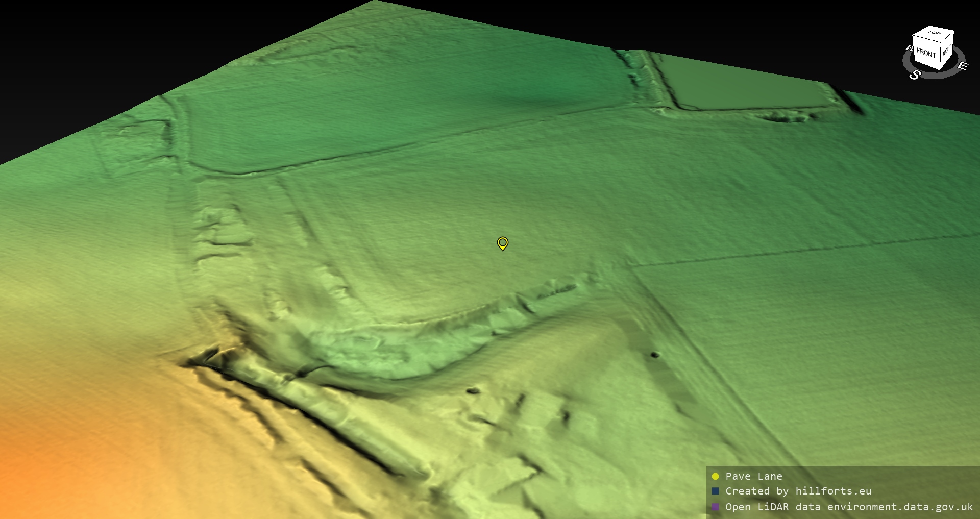Switch to the RIGHT face of the view cube
The image size is (980, 519).
[947, 51]
